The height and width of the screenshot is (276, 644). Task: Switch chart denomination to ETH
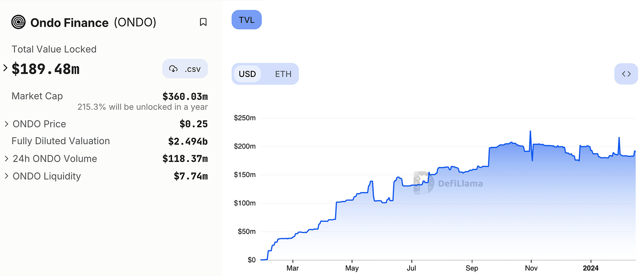pos(283,74)
